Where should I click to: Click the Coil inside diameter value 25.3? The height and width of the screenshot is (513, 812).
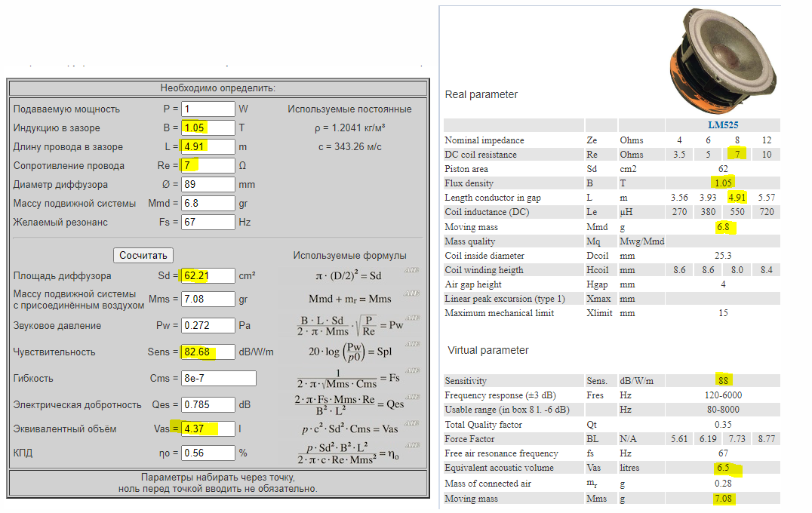pos(723,256)
